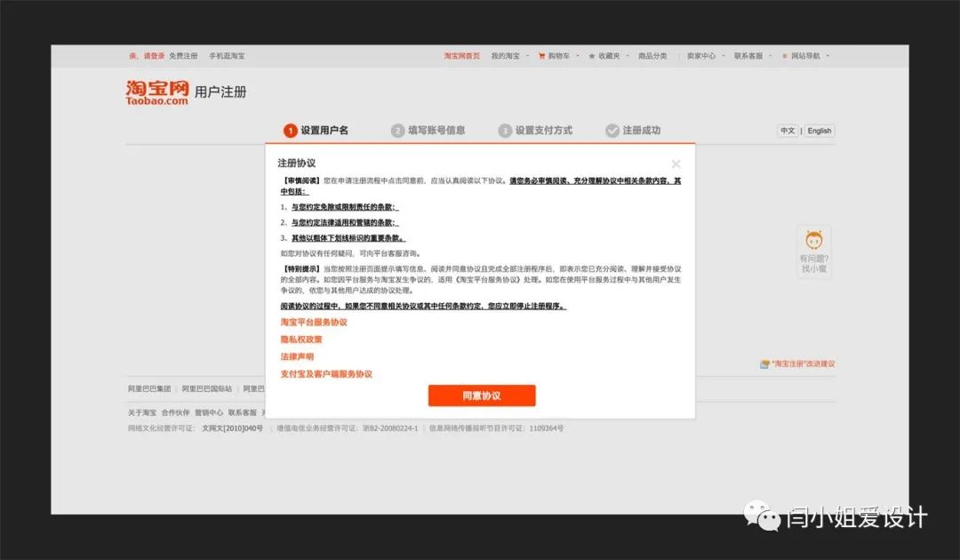Image resolution: width=960 pixels, height=560 pixels.
Task: Open the 卖家中心 menu
Action: [701, 56]
